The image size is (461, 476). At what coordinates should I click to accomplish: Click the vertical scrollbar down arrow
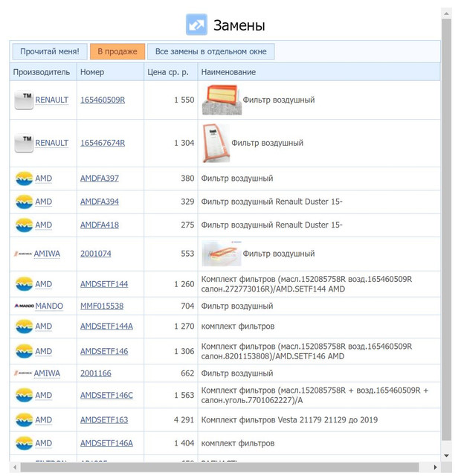point(446,455)
